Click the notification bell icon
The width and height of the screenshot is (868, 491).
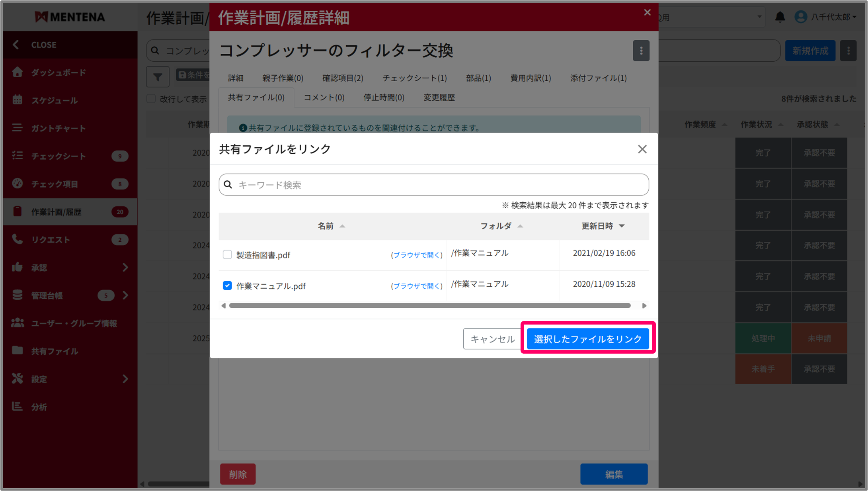coord(780,17)
